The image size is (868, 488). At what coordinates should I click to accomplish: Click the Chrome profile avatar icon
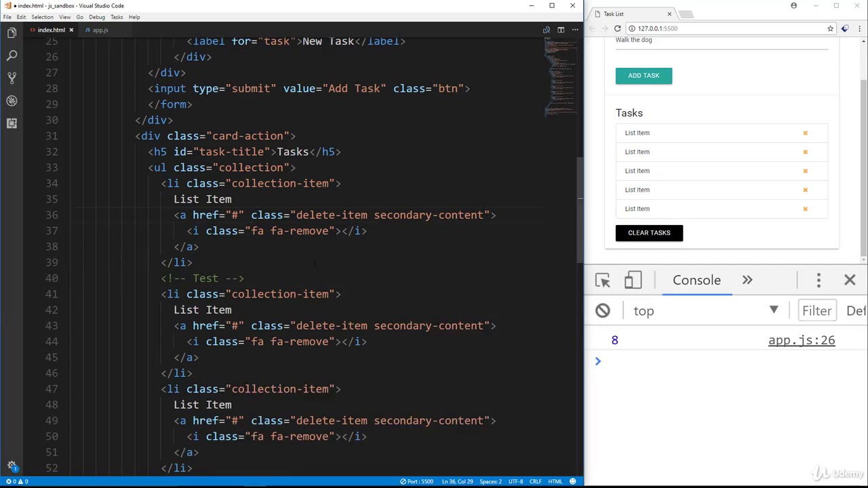pos(793,5)
